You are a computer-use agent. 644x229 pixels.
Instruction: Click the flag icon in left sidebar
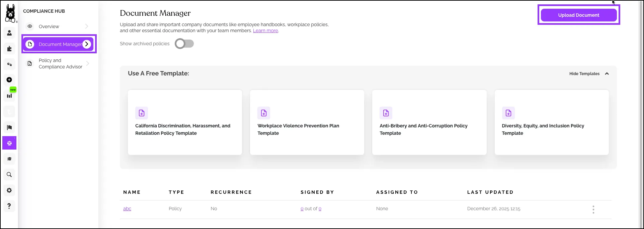(9, 127)
